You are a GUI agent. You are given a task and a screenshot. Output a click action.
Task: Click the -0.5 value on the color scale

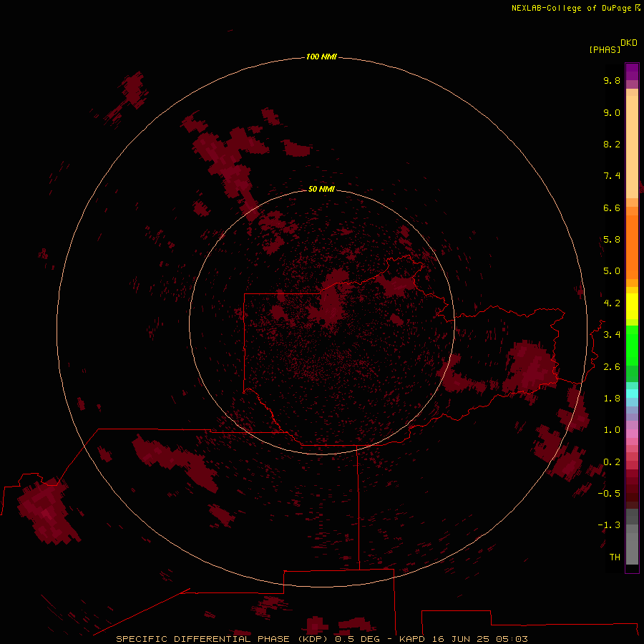coord(609,494)
